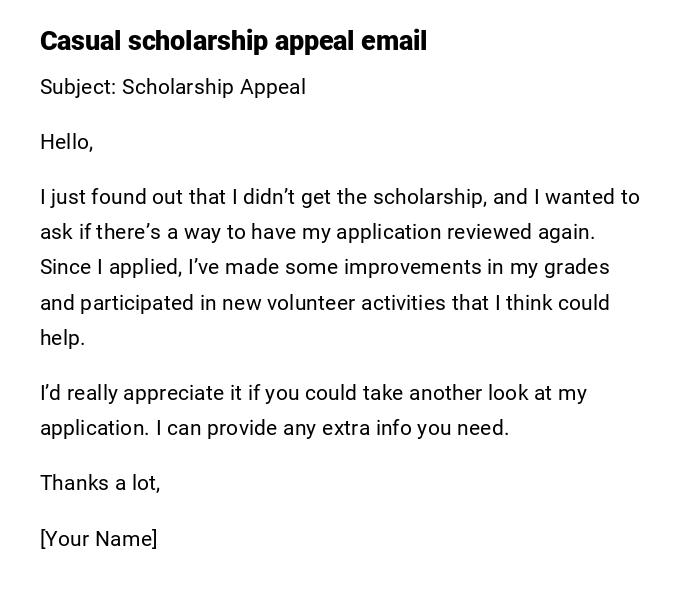Click the "Casual scholarship appeal email" heading
The height and width of the screenshot is (601, 700).
(x=233, y=41)
